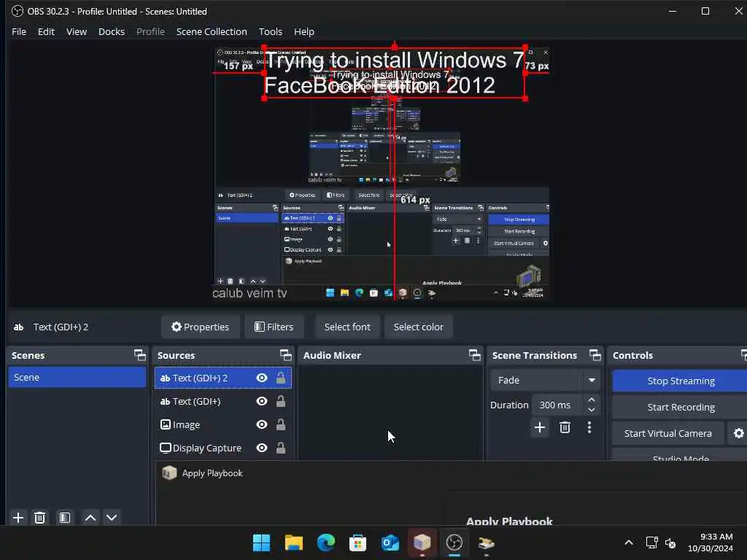The height and width of the screenshot is (560, 747).
Task: Click the Select font button
Action: click(x=347, y=327)
